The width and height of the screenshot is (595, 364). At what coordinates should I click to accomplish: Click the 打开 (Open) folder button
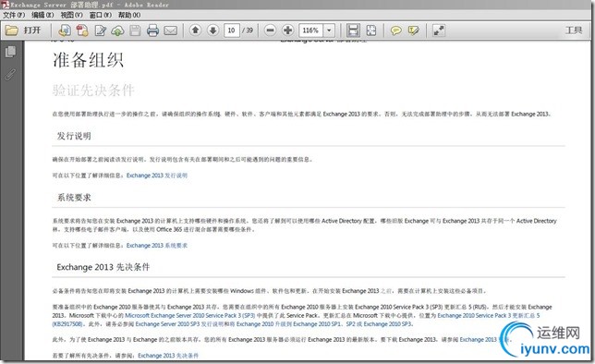(x=23, y=30)
